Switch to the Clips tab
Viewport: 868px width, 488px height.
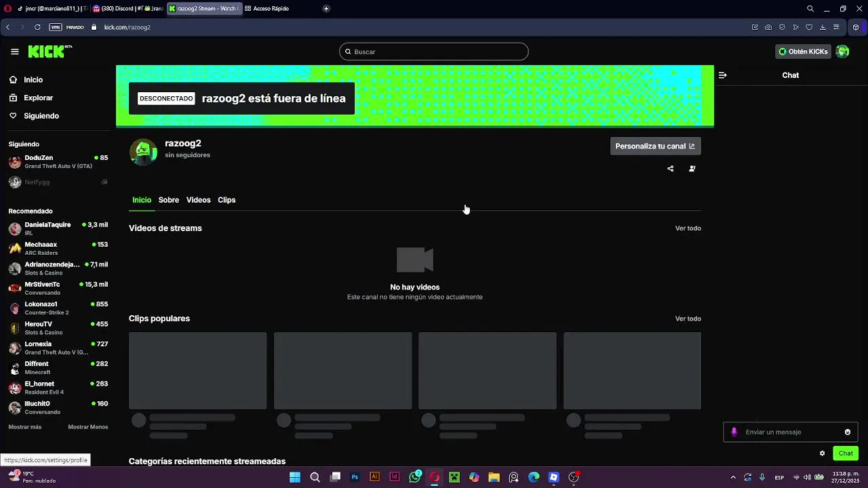pos(226,200)
